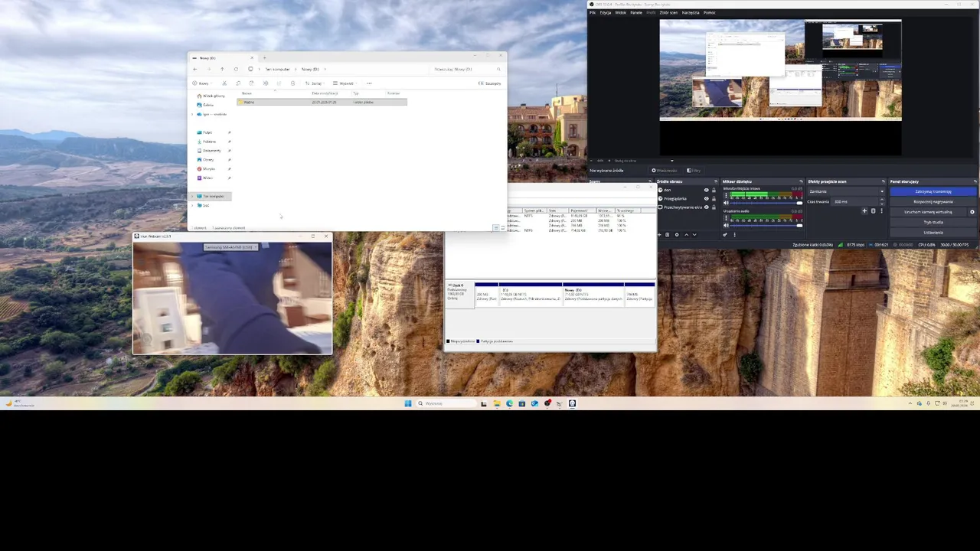
Task: Toggle visibility of don source
Action: point(707,190)
